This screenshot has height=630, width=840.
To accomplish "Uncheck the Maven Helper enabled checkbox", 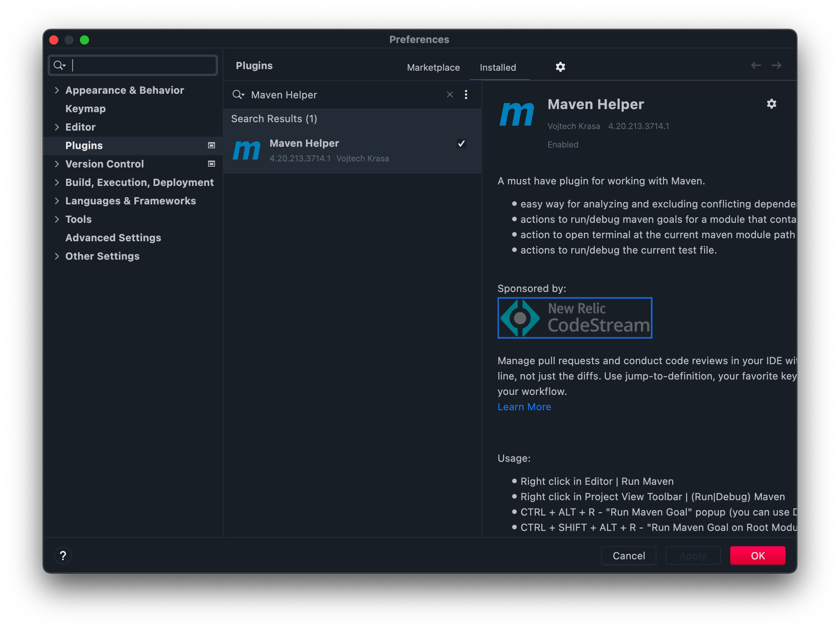I will click(461, 144).
